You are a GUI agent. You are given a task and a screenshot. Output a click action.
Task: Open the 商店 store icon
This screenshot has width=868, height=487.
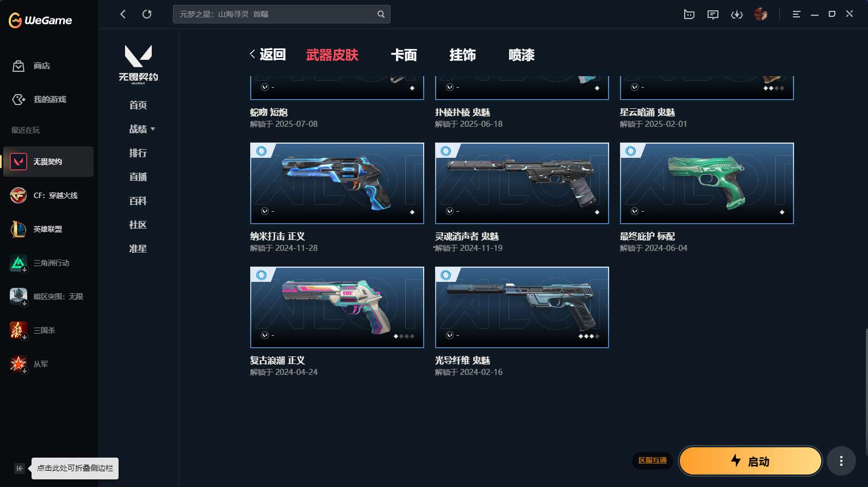[x=18, y=66]
